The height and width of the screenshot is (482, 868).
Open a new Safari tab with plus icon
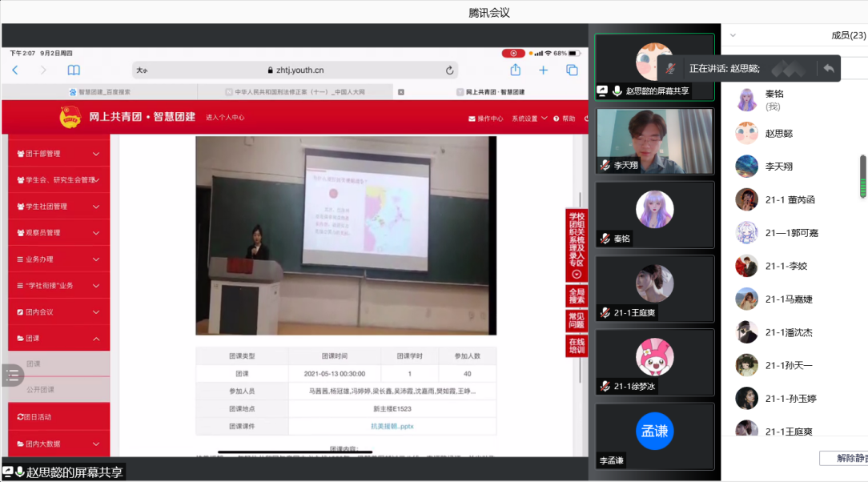[x=543, y=70]
